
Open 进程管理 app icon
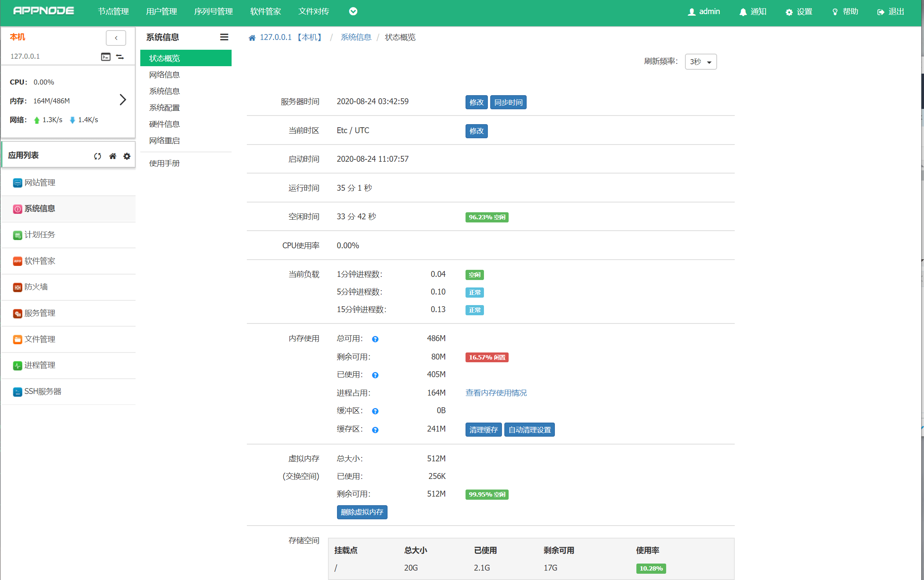click(17, 365)
